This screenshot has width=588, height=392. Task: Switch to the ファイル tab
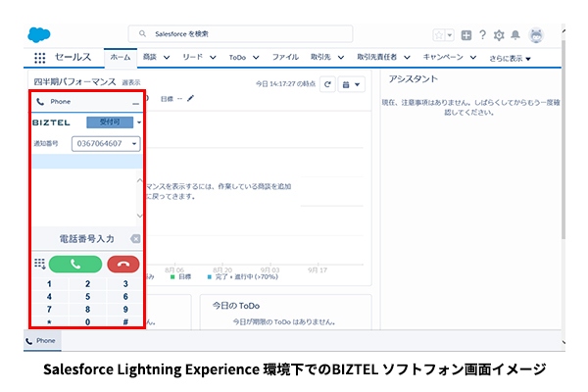[x=284, y=58]
